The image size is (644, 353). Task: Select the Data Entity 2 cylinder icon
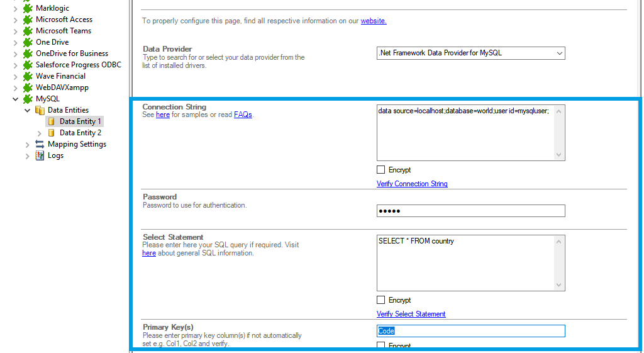tap(52, 133)
